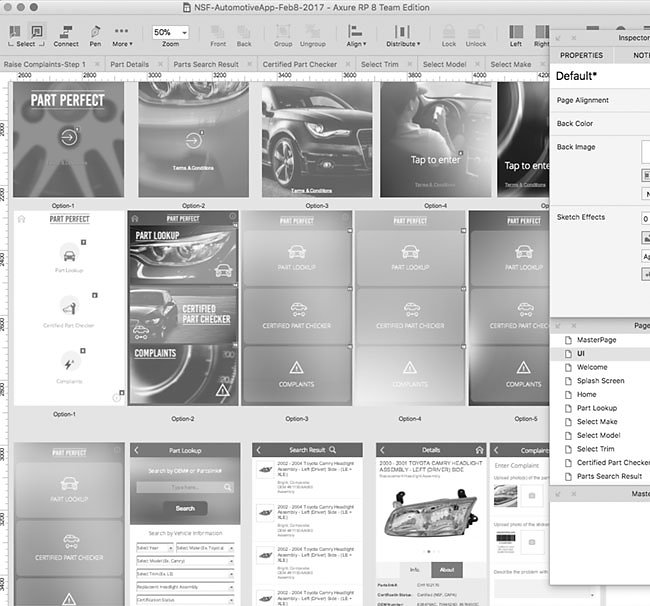Select Parts Search Result page in list
The image size is (650, 606).
pyautogui.click(x=609, y=476)
